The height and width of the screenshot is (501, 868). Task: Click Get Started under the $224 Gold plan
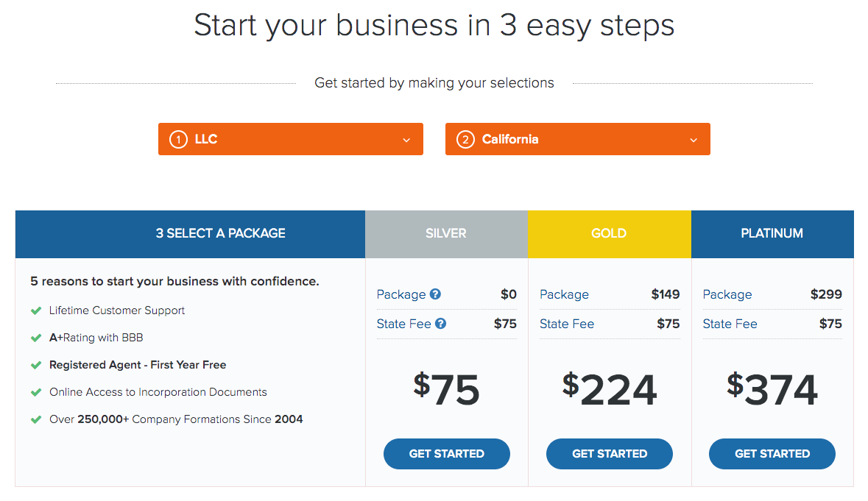pos(610,453)
